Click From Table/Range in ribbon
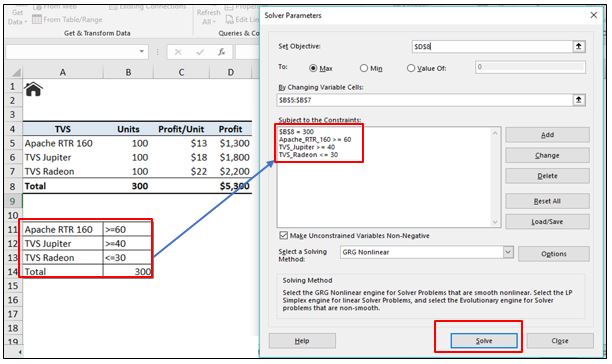The width and height of the screenshot is (612, 364). [67, 19]
